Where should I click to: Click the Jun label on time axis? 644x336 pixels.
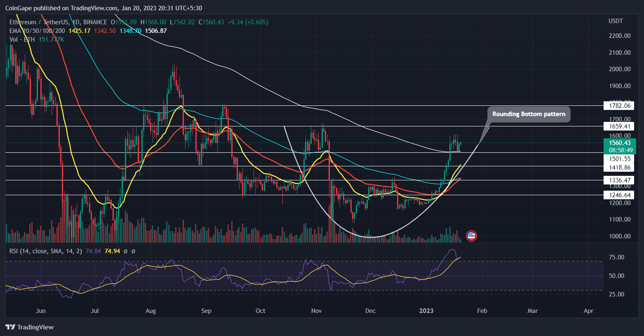[41, 311]
